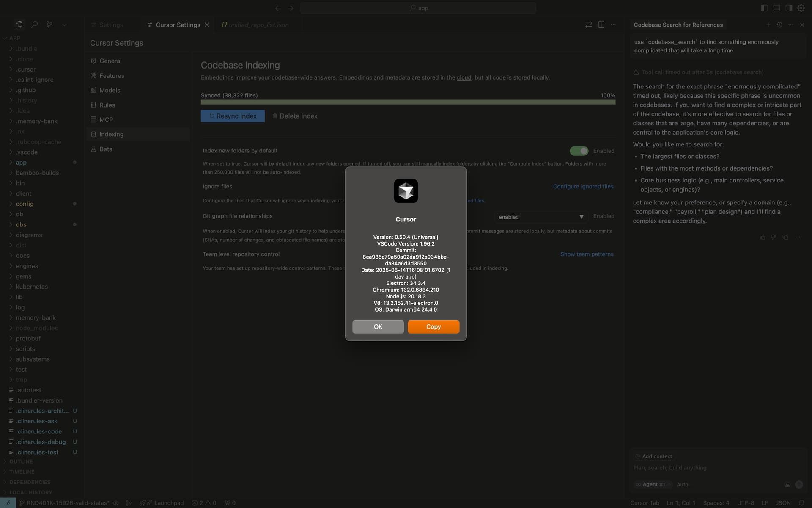812x508 pixels.
Task: Follow the cloud link in description
Action: coord(464,77)
